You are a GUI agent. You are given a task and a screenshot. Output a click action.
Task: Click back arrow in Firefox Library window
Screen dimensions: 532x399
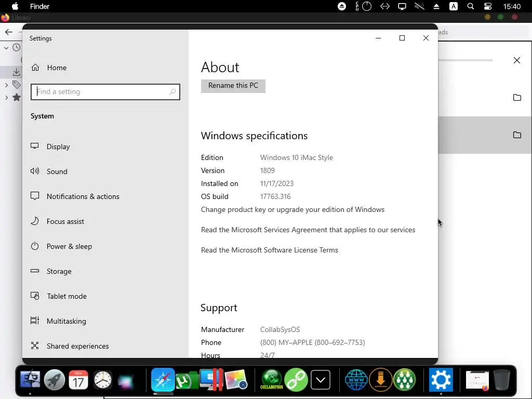(9, 32)
